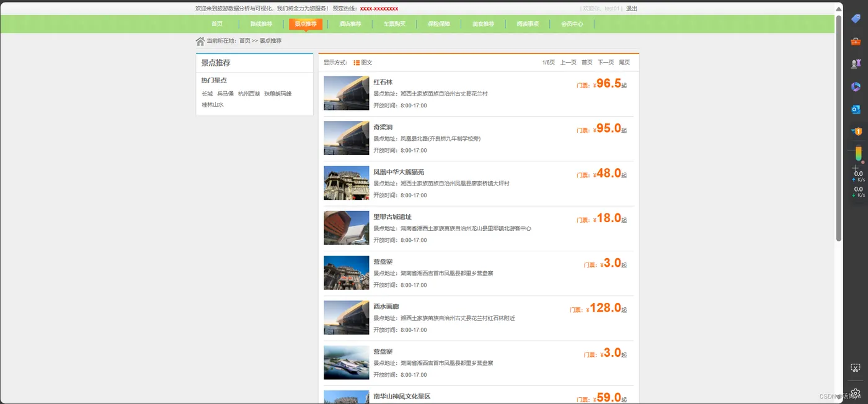868x404 pixels.
Task: Click the 1/6页 page indicator
Action: (549, 63)
